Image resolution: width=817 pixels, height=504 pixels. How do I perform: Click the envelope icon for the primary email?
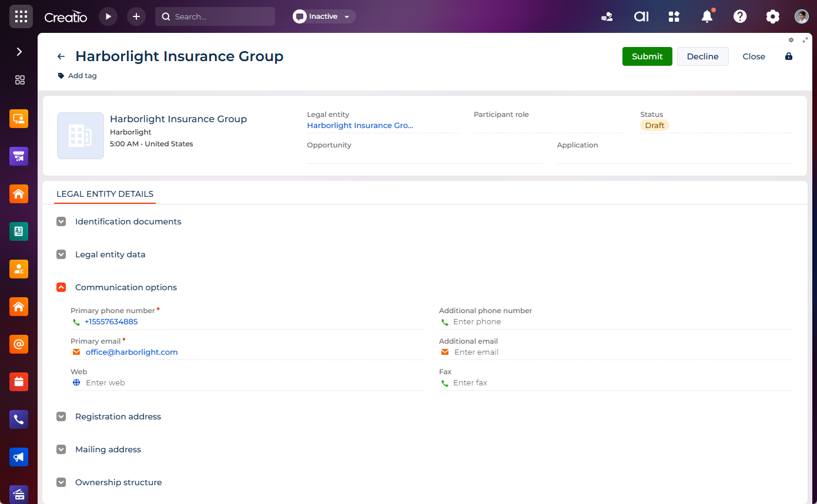76,352
